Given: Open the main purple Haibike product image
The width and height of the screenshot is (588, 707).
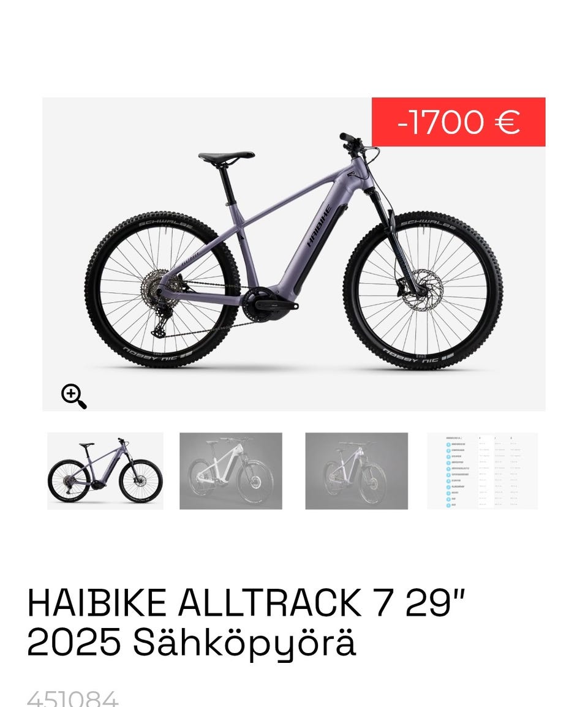Looking at the screenshot, I should point(293,254).
